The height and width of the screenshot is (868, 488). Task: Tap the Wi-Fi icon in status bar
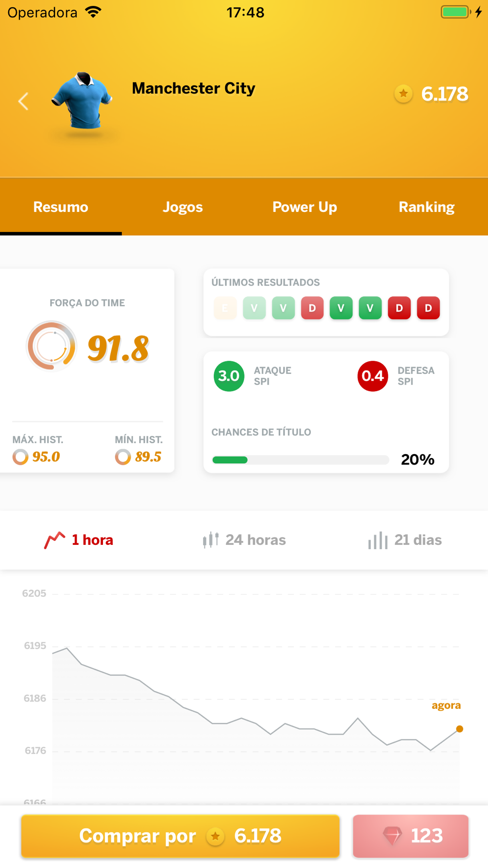click(x=93, y=12)
